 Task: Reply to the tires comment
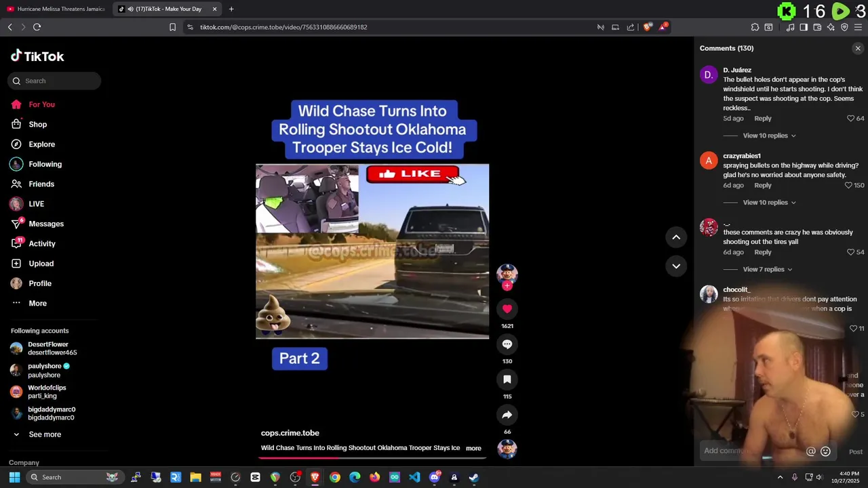point(763,252)
